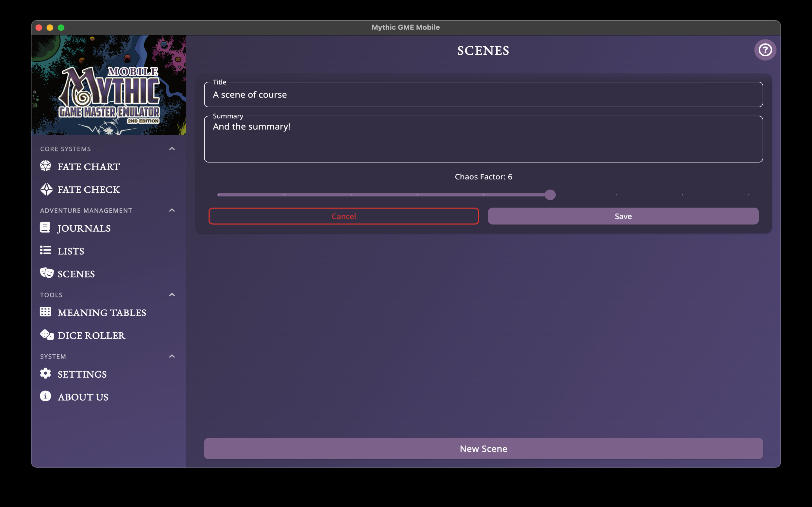Screen dimensions: 812x507
Task: Click the Settings gear icon
Action: pos(46,373)
